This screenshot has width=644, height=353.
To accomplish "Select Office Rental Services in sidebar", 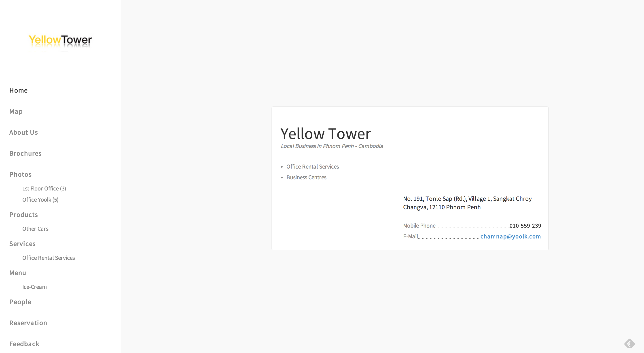I will [x=49, y=258].
